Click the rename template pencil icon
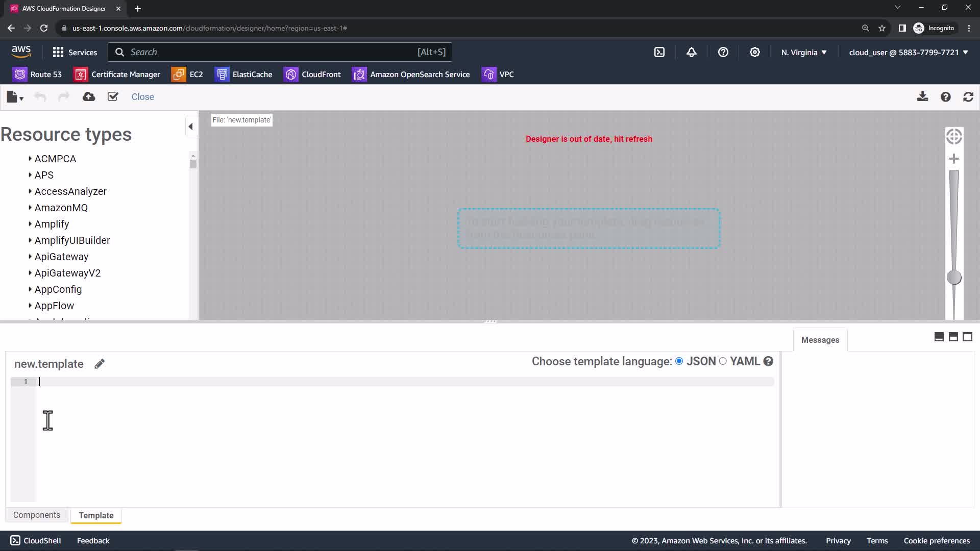980x551 pixels. (x=100, y=364)
